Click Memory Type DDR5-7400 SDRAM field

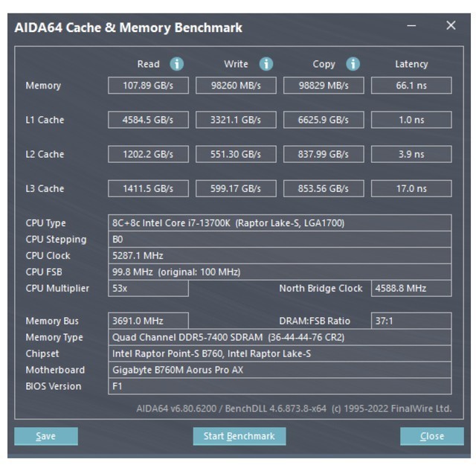pos(280,337)
